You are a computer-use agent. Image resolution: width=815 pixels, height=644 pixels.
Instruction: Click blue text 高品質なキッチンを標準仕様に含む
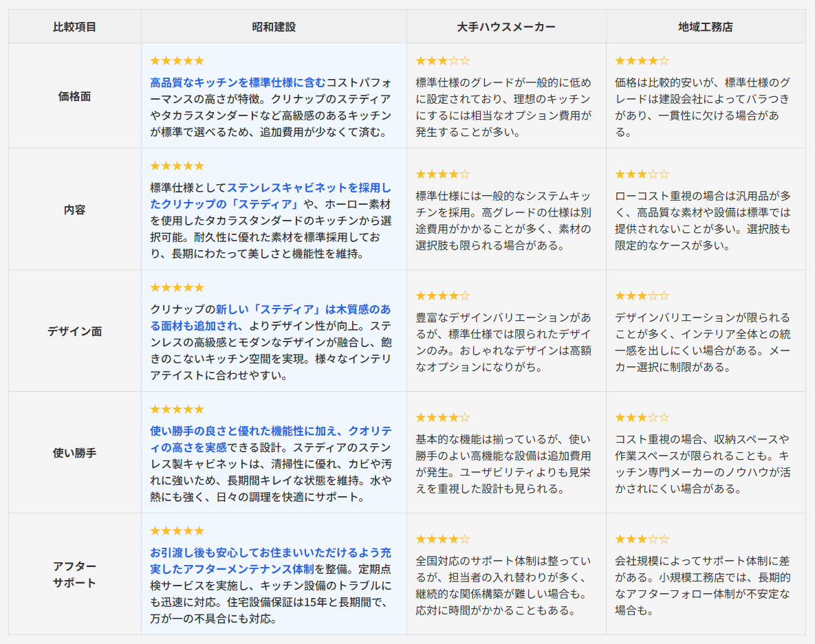[238, 82]
